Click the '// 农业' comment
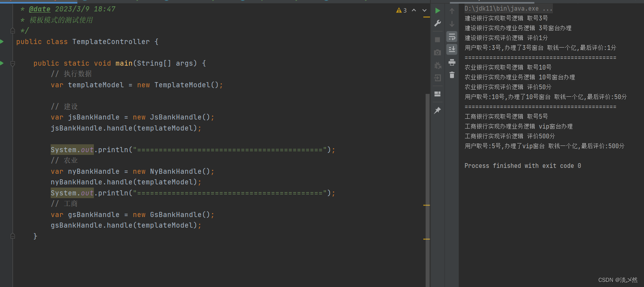 pyautogui.click(x=64, y=160)
